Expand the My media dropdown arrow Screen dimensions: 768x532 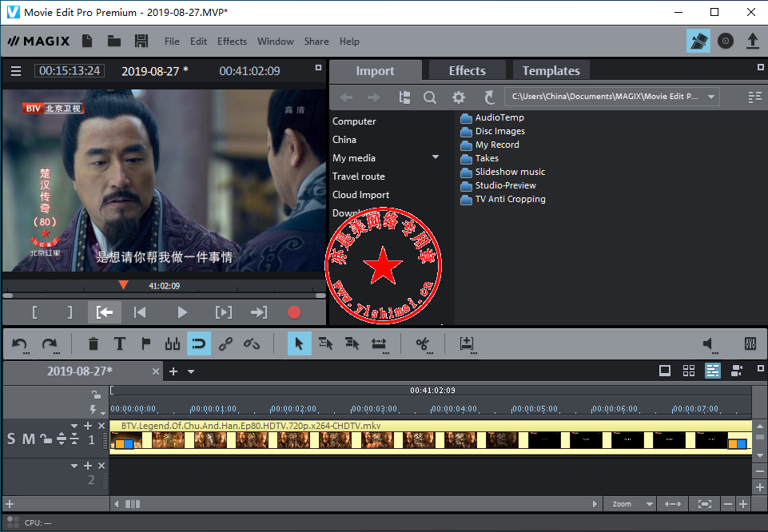point(436,157)
